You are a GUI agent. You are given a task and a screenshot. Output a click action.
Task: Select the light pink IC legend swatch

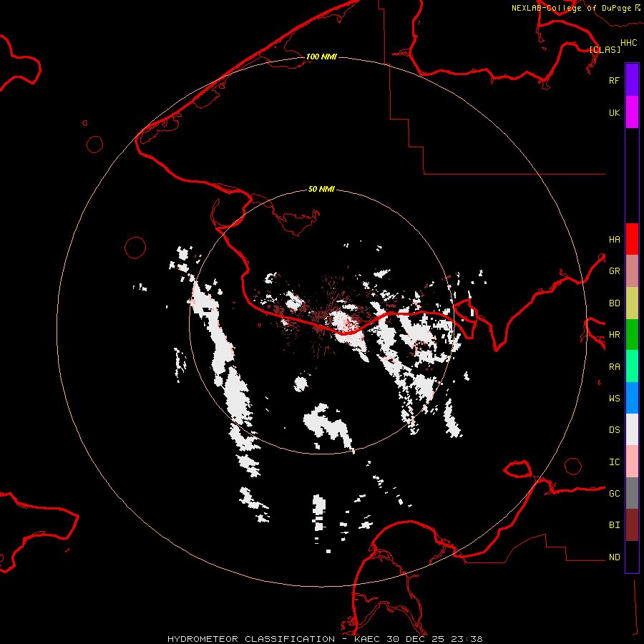pos(632,462)
